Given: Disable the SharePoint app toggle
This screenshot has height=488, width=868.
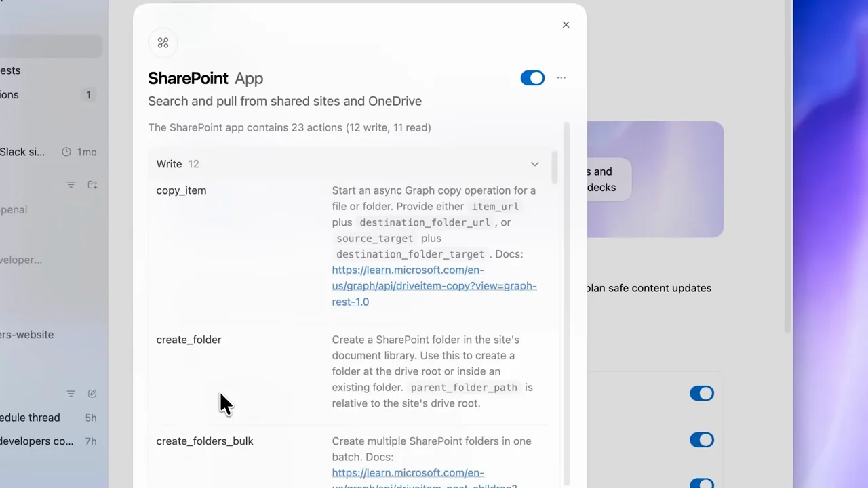Looking at the screenshot, I should point(532,78).
